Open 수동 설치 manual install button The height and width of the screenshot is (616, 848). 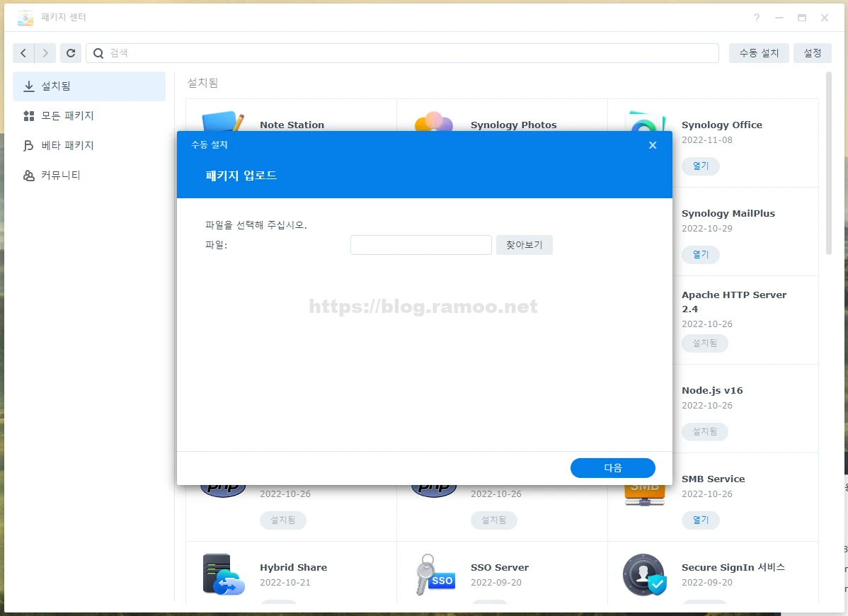(x=759, y=53)
